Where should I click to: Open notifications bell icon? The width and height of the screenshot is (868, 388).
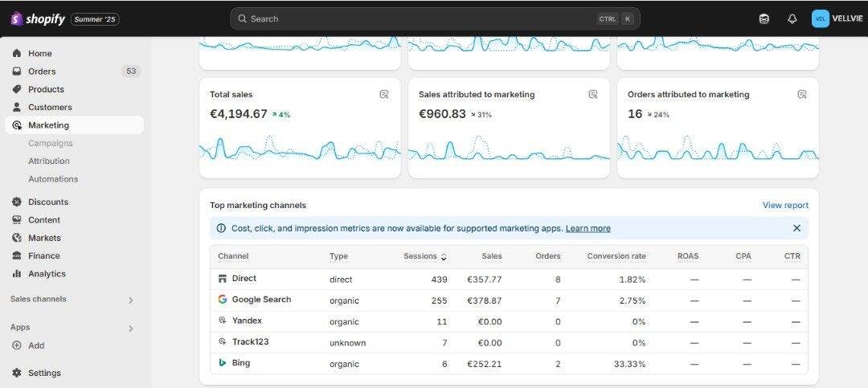point(792,18)
